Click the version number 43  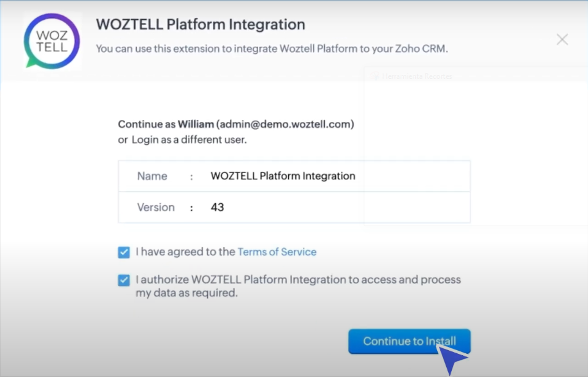click(x=217, y=207)
